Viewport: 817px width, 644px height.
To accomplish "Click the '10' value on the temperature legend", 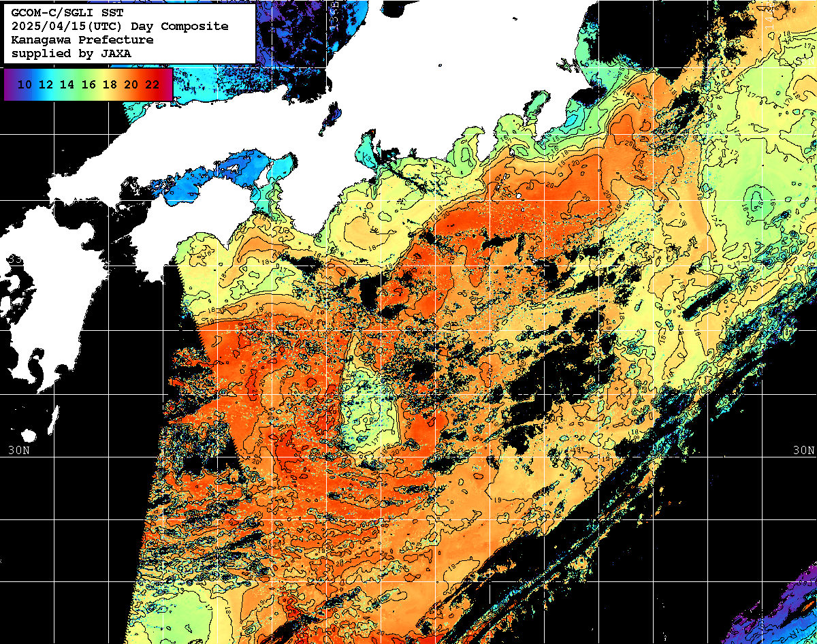I will pos(25,84).
